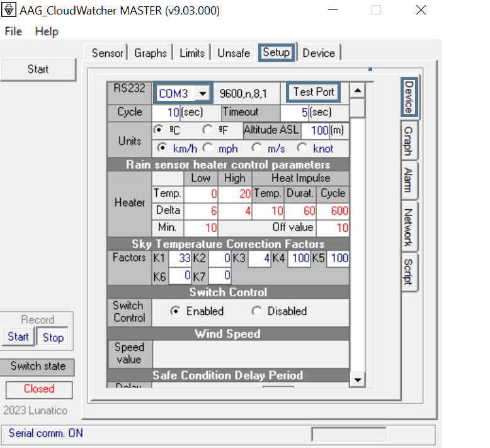Viewport: 490px width, 448px height.
Task: Click the Record Stop button
Action: click(x=53, y=337)
